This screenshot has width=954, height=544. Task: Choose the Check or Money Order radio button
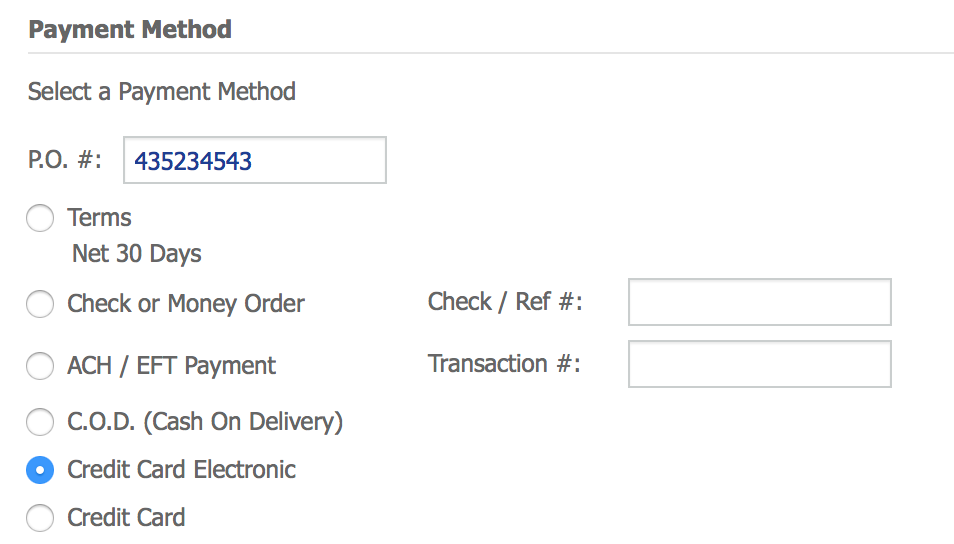click(40, 304)
